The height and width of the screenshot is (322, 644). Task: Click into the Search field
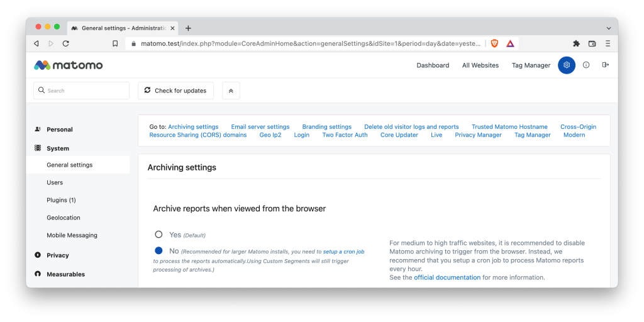82,91
